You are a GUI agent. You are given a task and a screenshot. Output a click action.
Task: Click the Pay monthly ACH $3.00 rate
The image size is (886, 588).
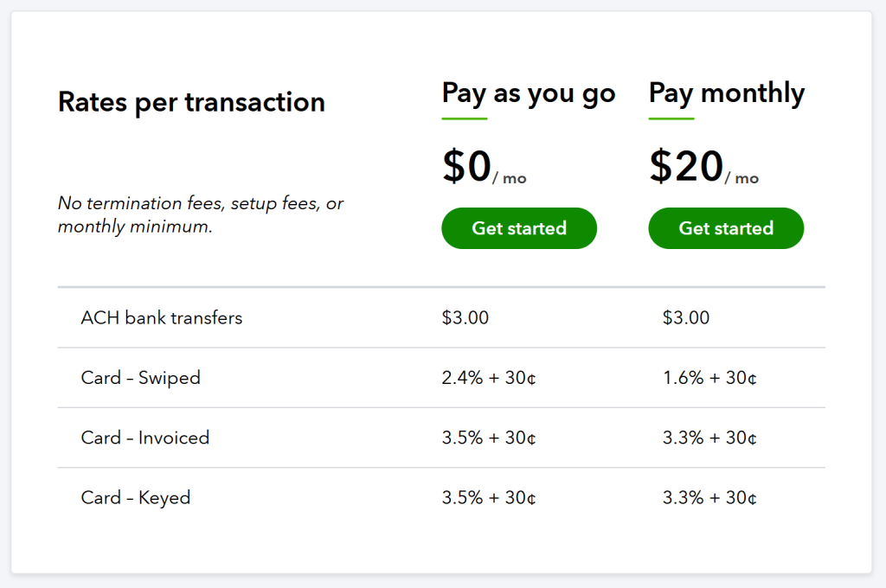click(686, 317)
